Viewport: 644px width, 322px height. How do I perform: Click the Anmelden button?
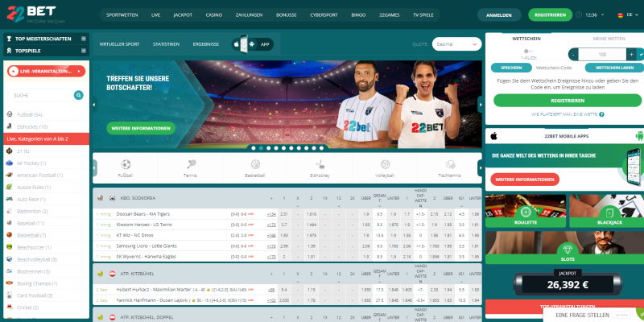pyautogui.click(x=499, y=15)
